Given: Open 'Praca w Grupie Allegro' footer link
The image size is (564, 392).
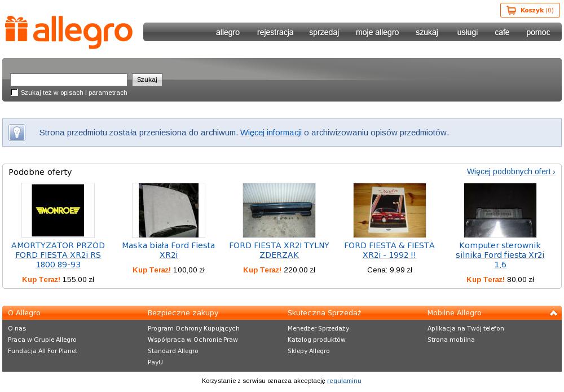Looking at the screenshot, I should (x=42, y=340).
